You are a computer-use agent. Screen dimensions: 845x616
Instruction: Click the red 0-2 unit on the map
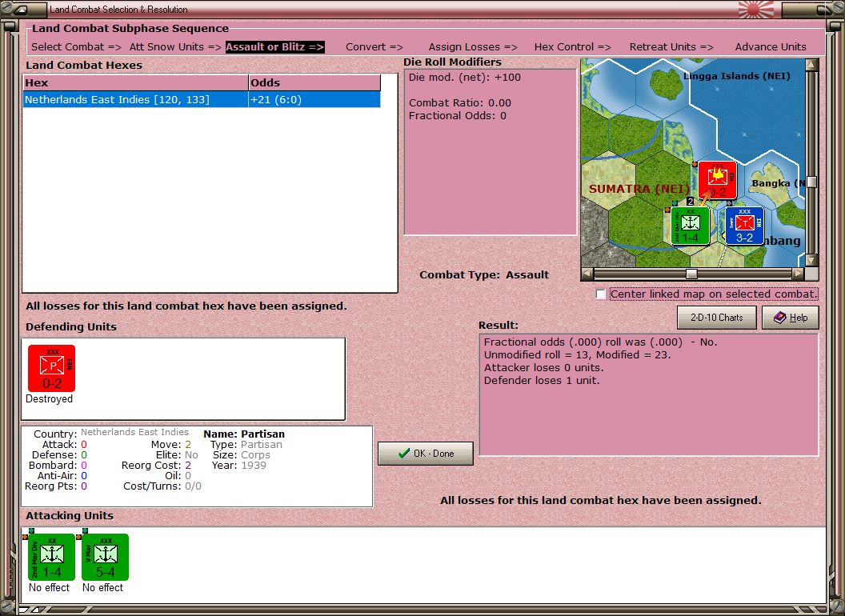[x=717, y=181]
